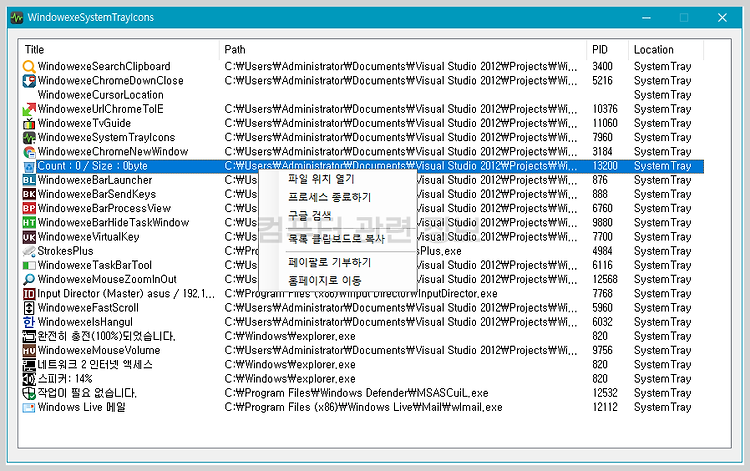750x471 pixels.
Task: Choose 프로세스 종료하기 in the context menu
Action: 330,197
